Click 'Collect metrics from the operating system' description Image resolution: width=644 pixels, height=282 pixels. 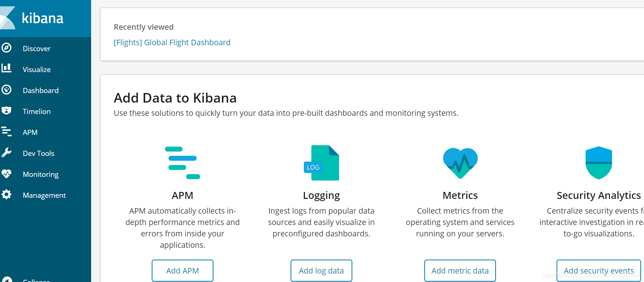(x=460, y=222)
